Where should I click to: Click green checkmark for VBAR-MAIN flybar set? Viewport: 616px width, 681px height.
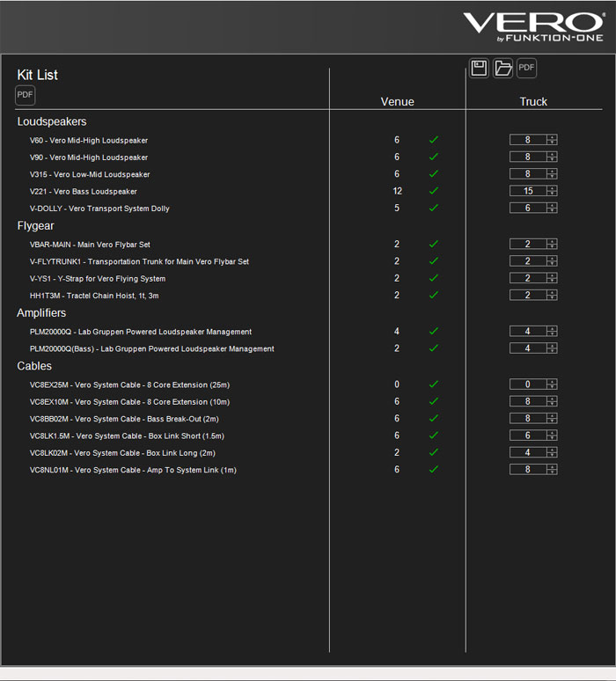434,244
